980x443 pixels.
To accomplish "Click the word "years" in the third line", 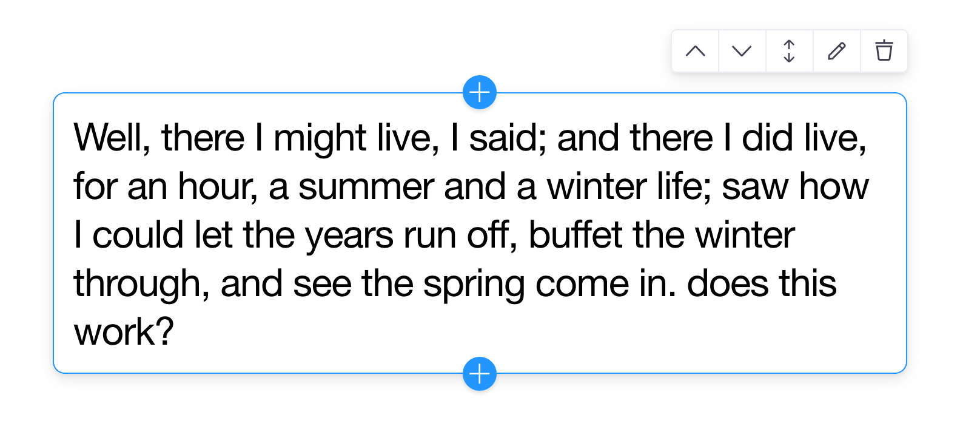I will pos(349,237).
